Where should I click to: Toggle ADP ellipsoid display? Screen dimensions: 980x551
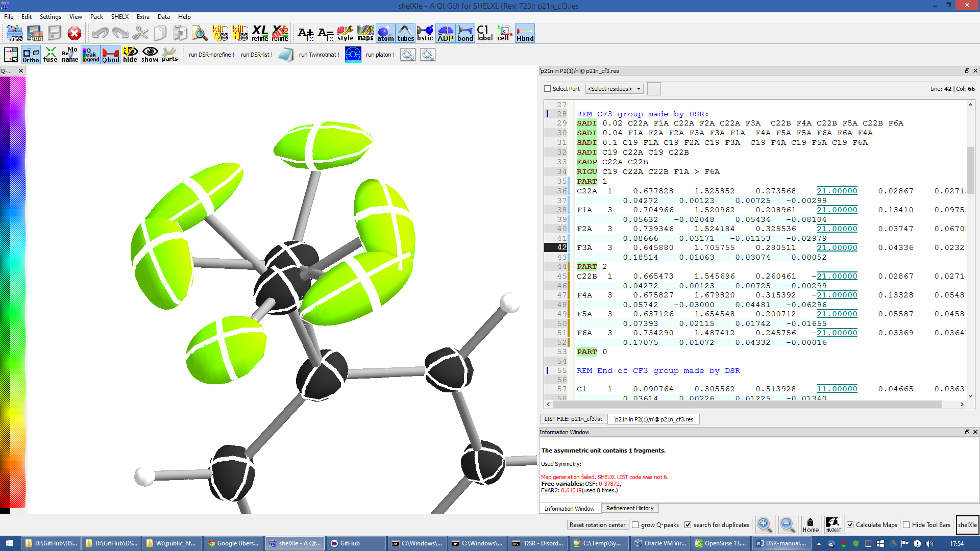coord(445,34)
